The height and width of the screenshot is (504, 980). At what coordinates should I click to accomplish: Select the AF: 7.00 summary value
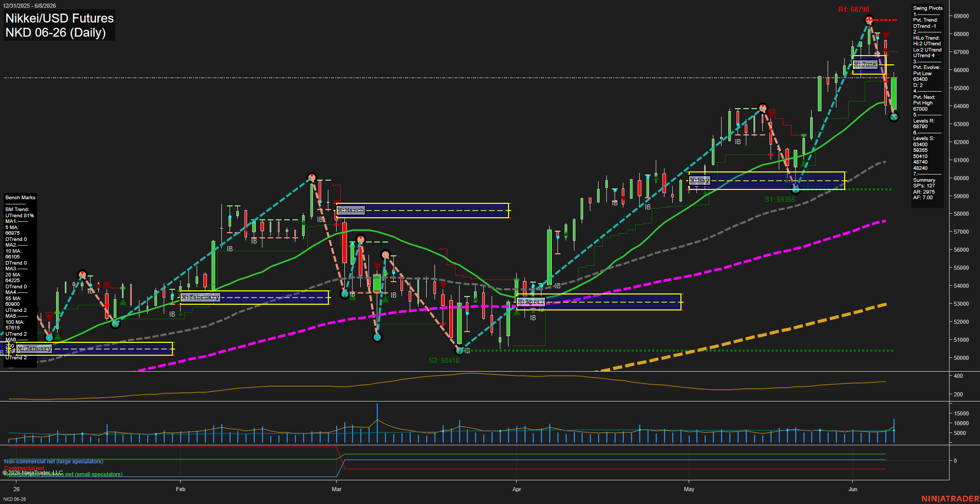(923, 198)
